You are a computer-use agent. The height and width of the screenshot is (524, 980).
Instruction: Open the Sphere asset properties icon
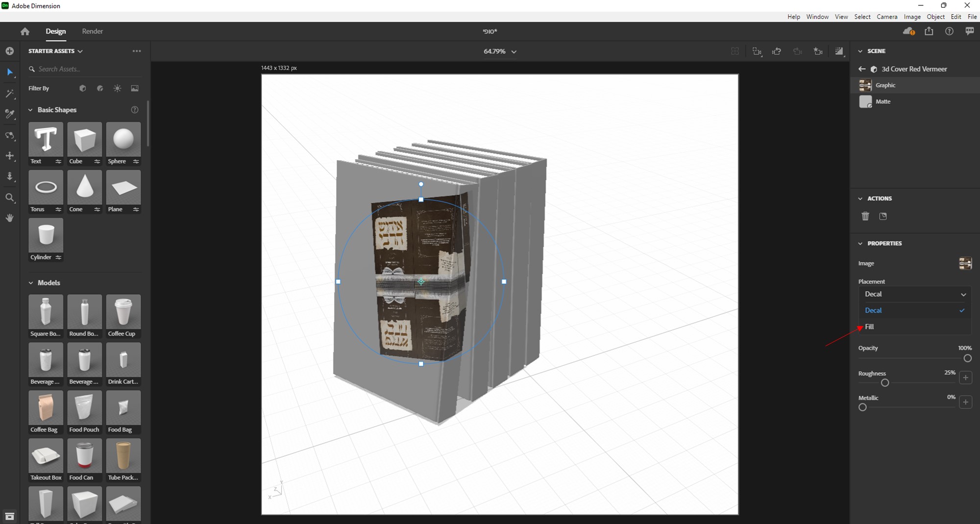pos(136,162)
